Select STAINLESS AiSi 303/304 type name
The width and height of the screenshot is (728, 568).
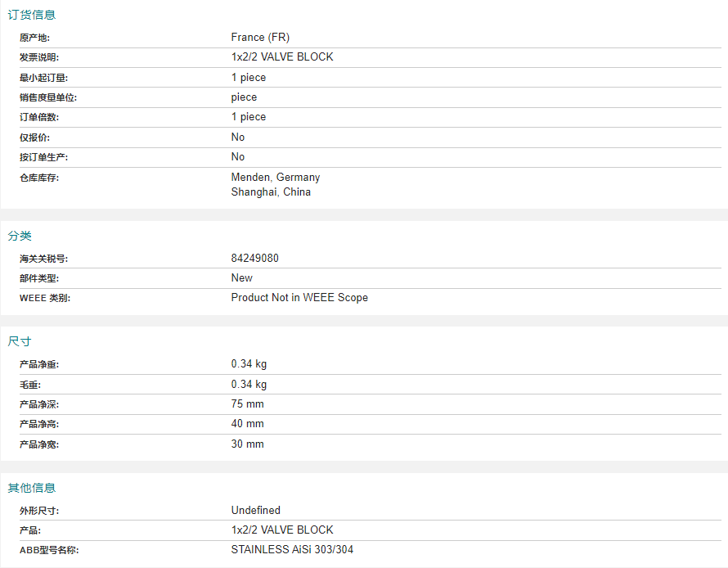pyautogui.click(x=292, y=549)
